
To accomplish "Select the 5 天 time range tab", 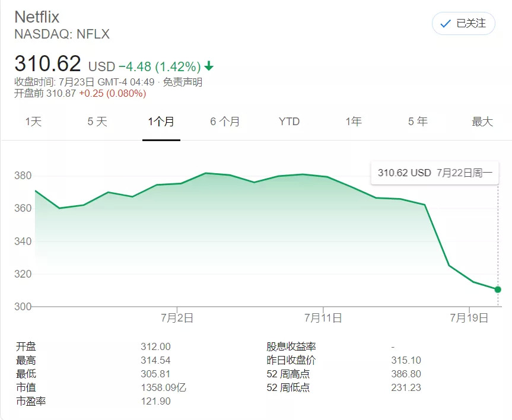I will [97, 122].
